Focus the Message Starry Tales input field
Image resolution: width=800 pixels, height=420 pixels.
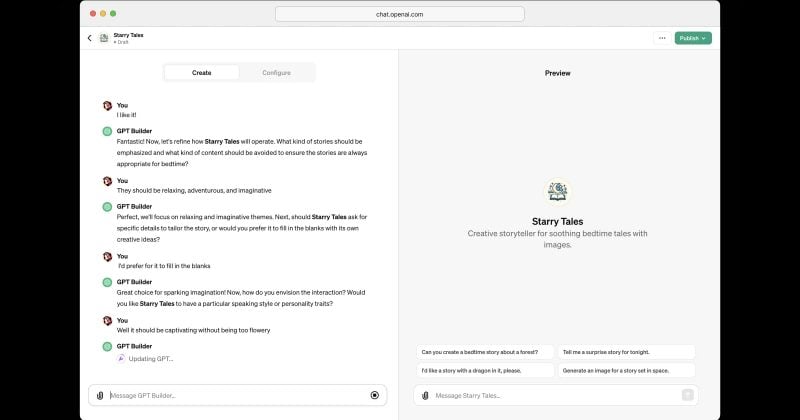(556, 396)
